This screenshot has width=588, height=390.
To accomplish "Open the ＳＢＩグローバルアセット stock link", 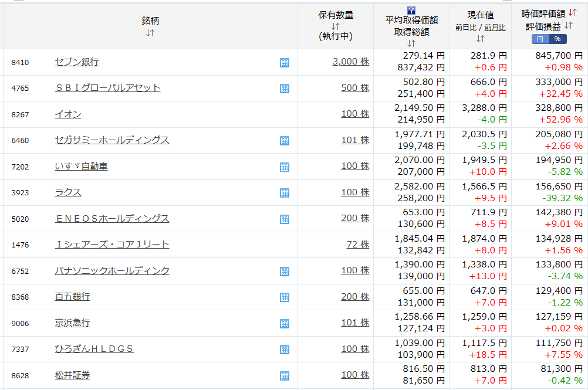I will coord(107,87).
